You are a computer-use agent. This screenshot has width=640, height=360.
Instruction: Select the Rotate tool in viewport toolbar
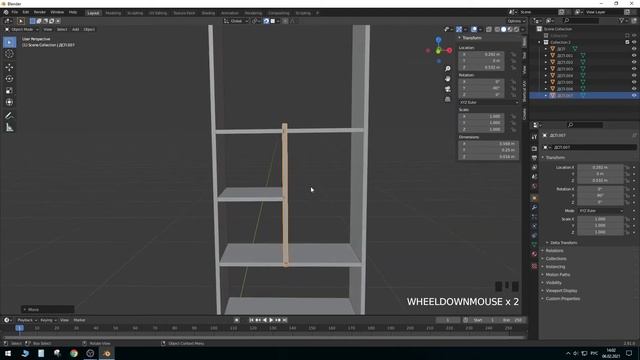(x=9, y=79)
